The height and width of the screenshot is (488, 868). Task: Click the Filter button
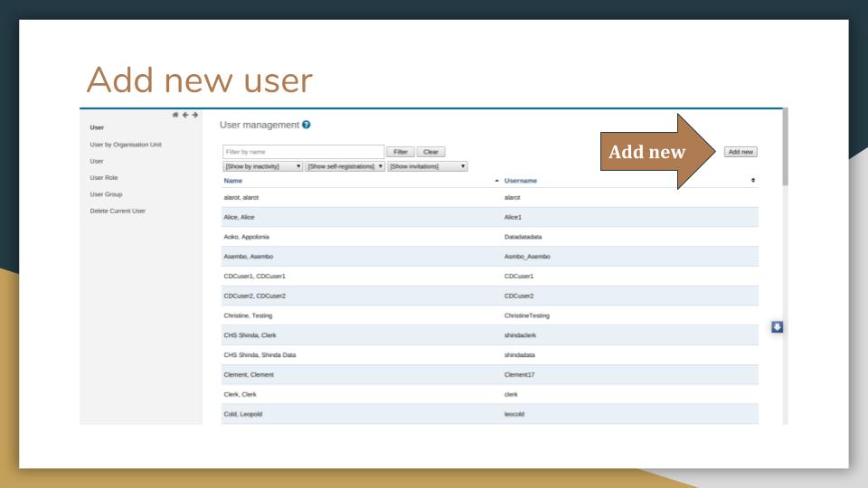click(401, 152)
